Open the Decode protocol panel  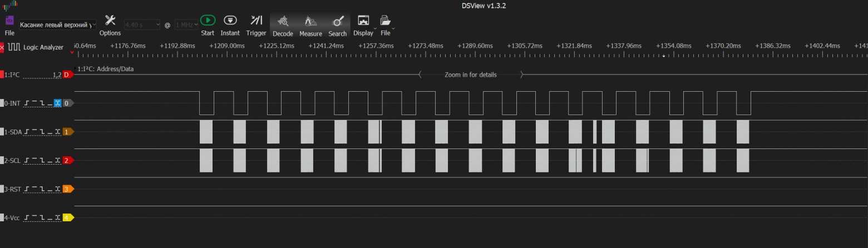(283, 22)
